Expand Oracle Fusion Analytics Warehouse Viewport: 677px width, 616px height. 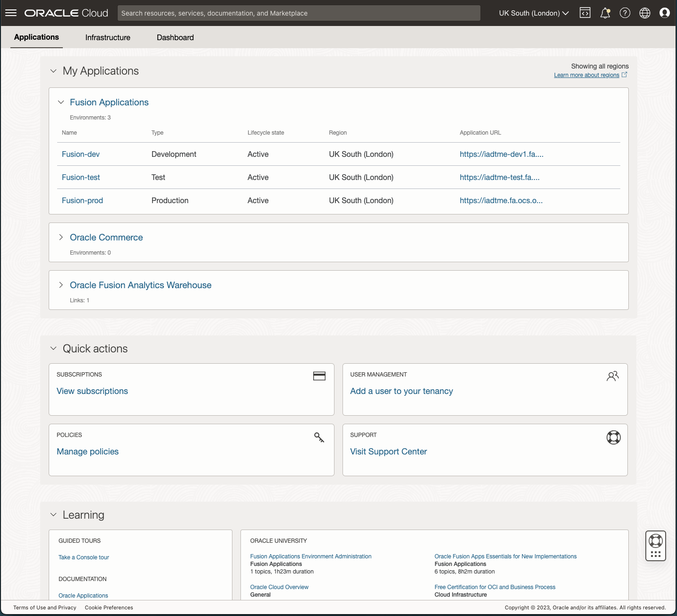click(x=61, y=285)
